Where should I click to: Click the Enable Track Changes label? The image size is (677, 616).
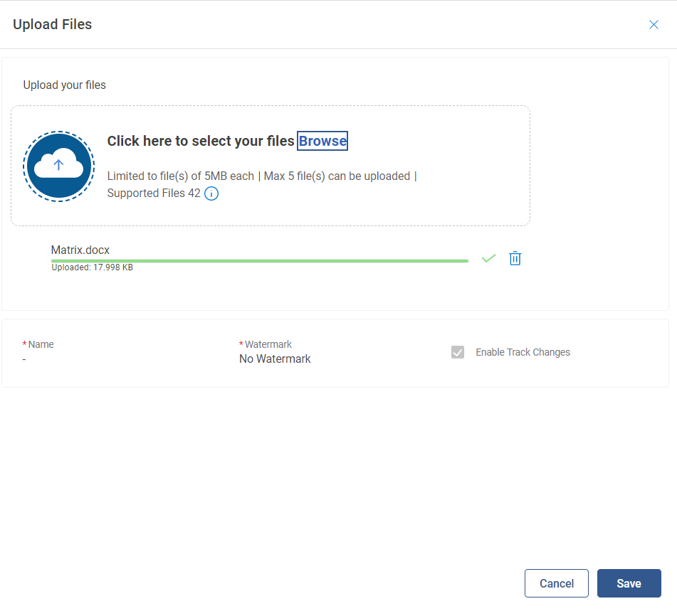point(523,352)
